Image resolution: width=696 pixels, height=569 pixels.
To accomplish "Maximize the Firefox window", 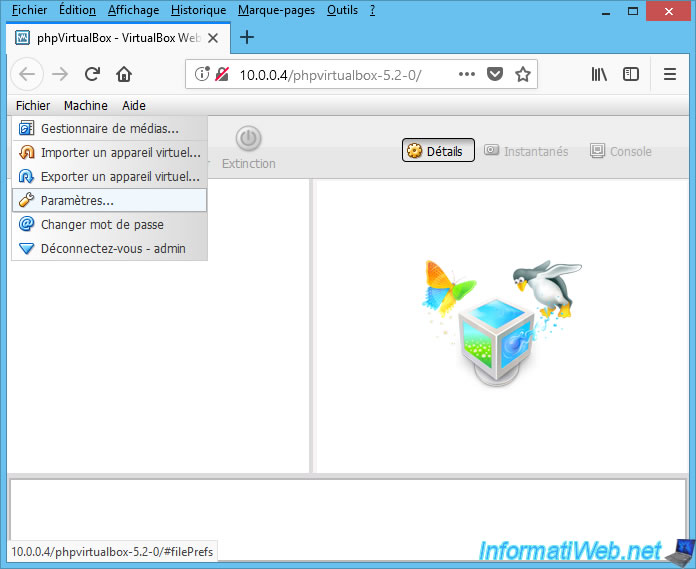I will tap(633, 12).
